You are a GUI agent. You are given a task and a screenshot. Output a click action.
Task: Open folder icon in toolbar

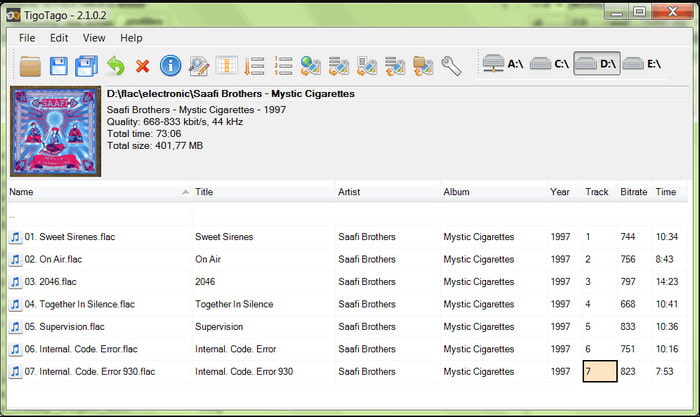click(x=30, y=66)
